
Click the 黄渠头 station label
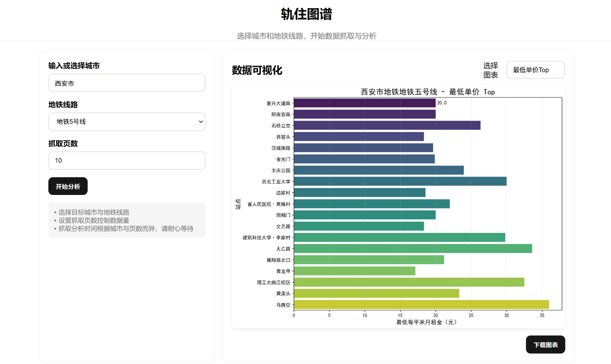[x=283, y=294]
